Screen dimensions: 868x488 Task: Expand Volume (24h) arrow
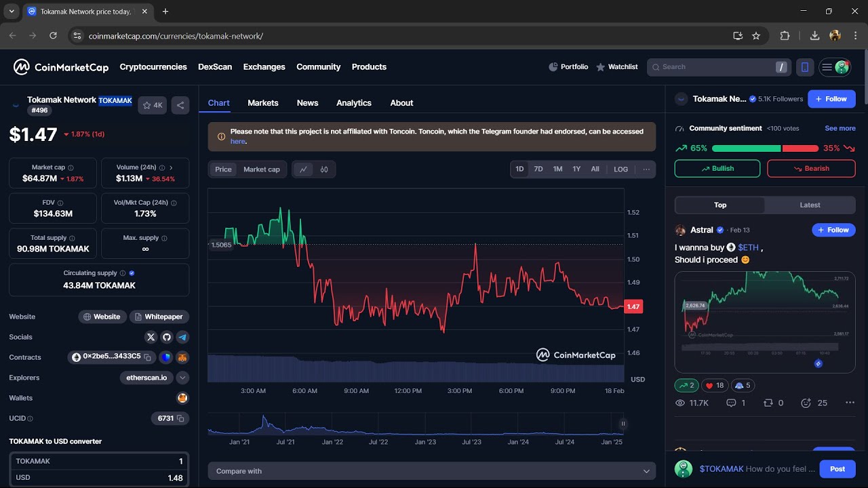171,167
